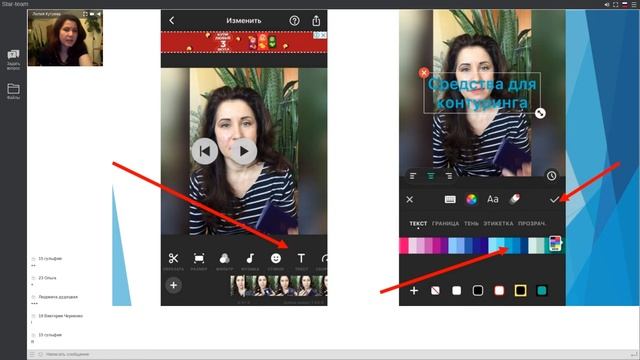
Task: Switch to the ГРАНИЦА tab
Action: [445, 224]
